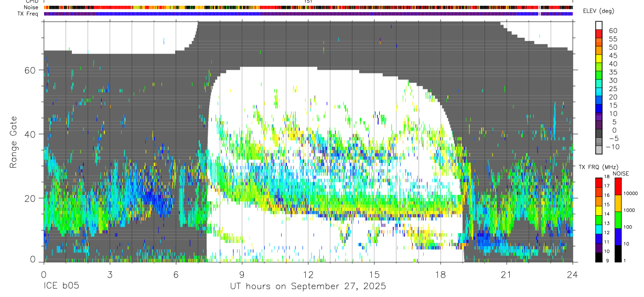The width and height of the screenshot is (644, 297).
Task: Pick the dark gray segment of ELEV colorbar
Action: tap(599, 134)
